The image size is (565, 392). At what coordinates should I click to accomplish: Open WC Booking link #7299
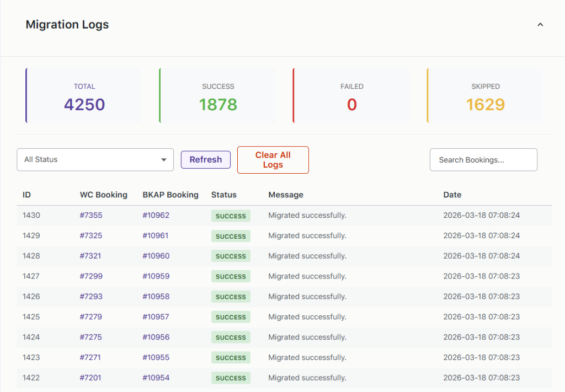(91, 276)
